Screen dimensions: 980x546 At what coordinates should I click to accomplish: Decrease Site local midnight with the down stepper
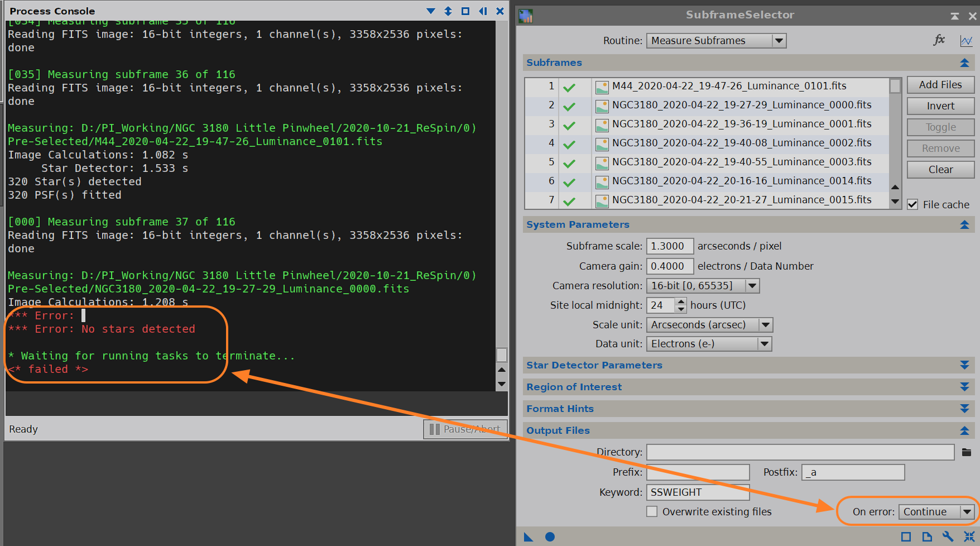pos(681,309)
